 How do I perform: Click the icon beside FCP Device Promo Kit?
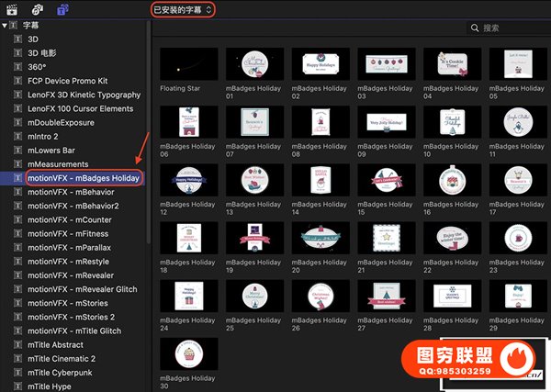pyautogui.click(x=17, y=81)
